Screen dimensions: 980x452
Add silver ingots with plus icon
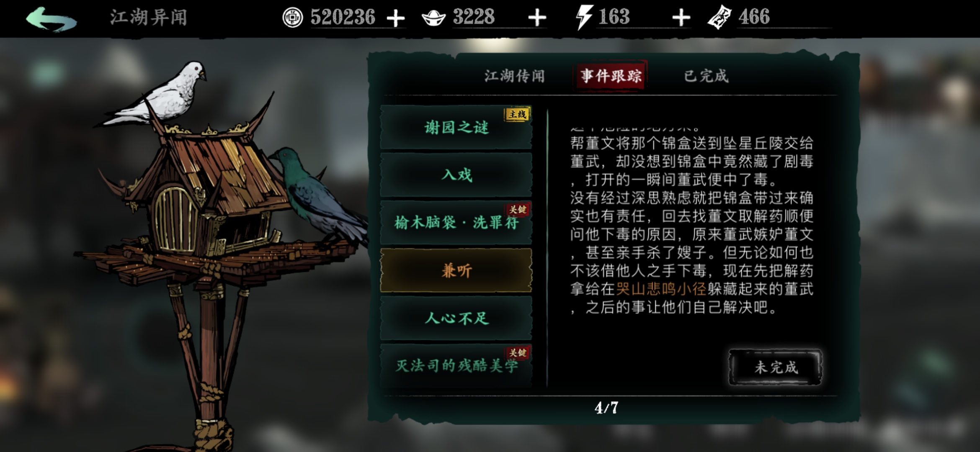click(x=537, y=18)
